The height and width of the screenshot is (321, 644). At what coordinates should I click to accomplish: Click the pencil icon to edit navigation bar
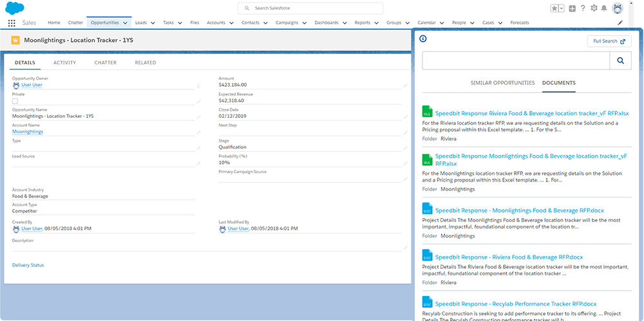tap(620, 23)
